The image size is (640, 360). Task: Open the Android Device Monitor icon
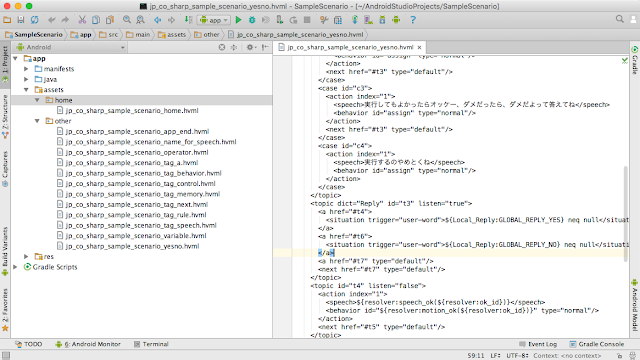point(396,20)
